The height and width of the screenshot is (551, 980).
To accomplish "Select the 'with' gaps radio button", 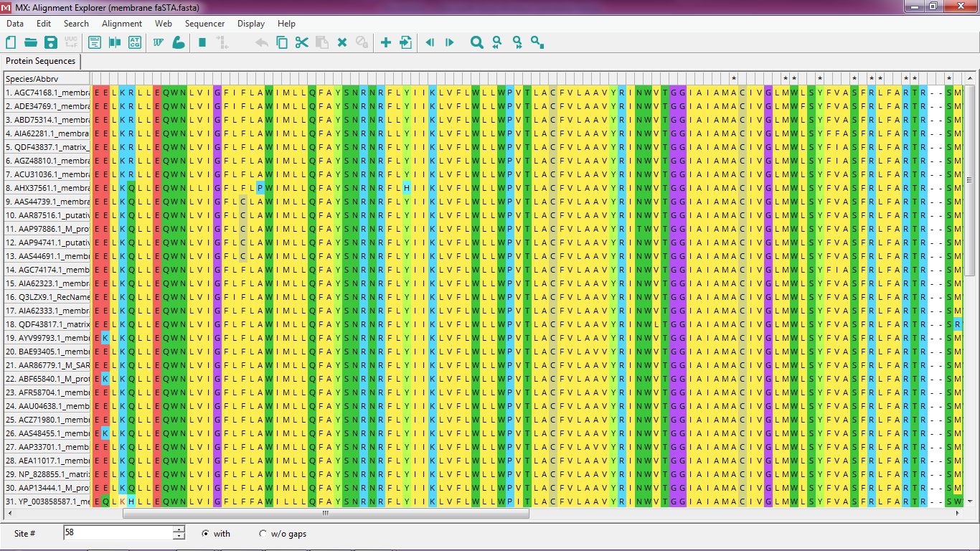I will [x=206, y=534].
